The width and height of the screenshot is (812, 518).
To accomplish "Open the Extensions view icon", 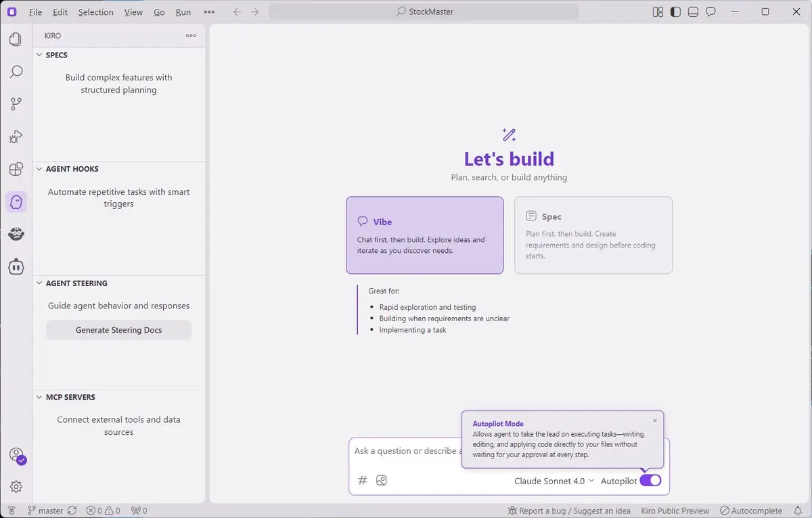I will [16, 170].
